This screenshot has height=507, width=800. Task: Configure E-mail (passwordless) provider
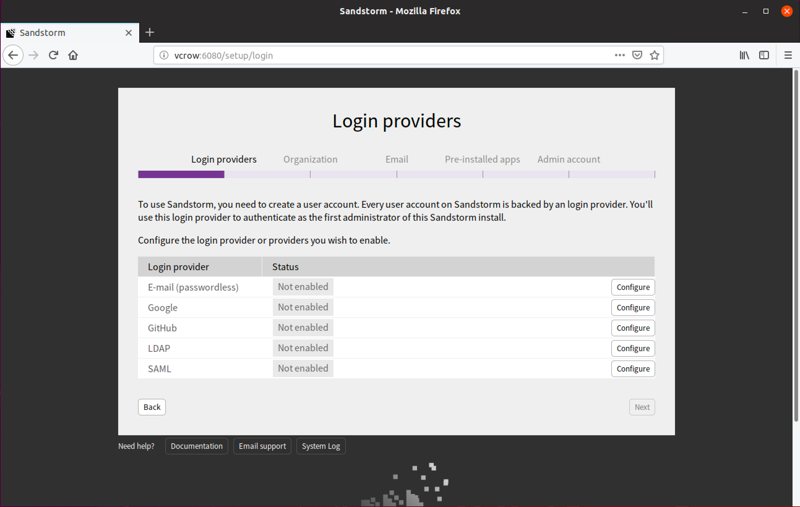click(x=633, y=287)
